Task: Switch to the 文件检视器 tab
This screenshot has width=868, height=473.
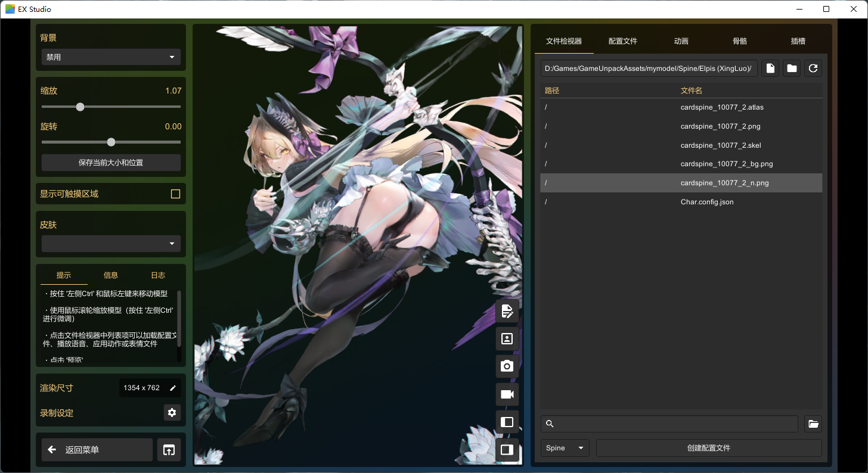Action: click(x=564, y=41)
